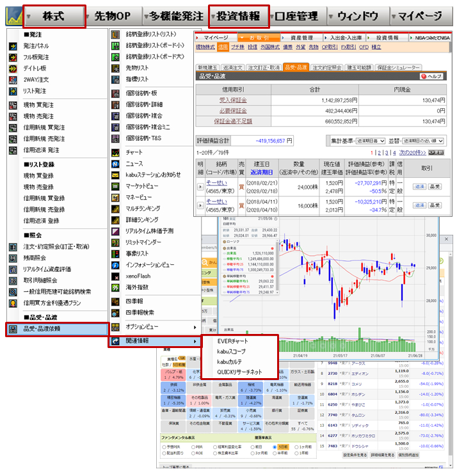Screen dimensions: 457x476
Task: Click the kabuステーションお知らせ mail icon
Action: click(x=115, y=175)
